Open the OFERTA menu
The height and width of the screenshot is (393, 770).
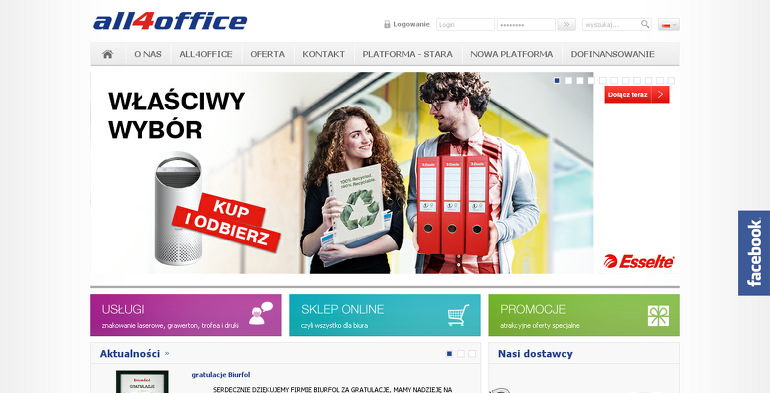[x=268, y=54]
